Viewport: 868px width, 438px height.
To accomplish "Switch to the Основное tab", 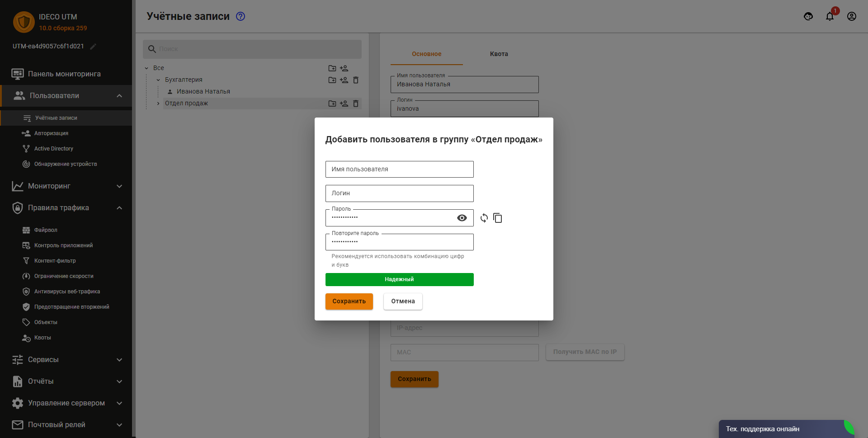I will tap(427, 54).
